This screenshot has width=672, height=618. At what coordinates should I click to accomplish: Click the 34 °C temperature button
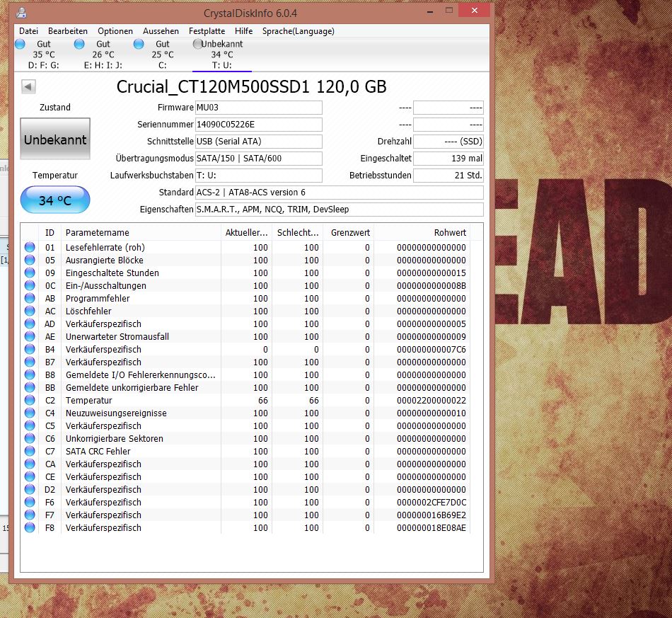pyautogui.click(x=55, y=200)
